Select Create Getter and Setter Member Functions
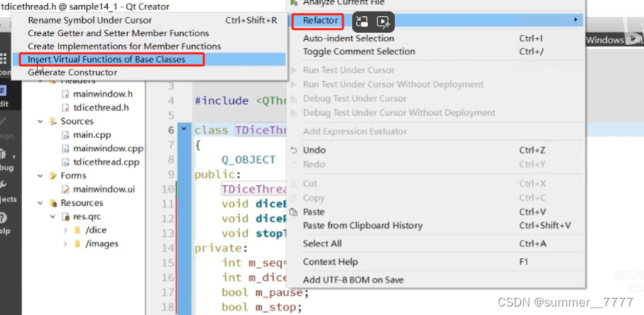Viewport: 644px width, 315px height. 148,33
